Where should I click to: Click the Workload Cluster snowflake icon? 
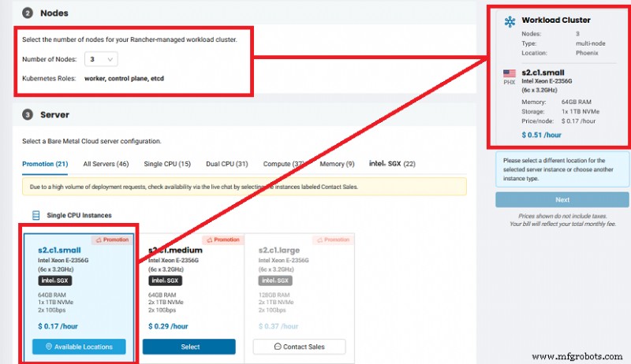[510, 21]
